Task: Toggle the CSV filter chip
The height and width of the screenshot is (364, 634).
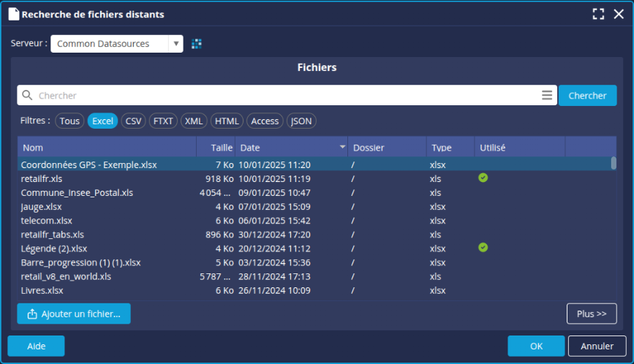Action: 133,121
